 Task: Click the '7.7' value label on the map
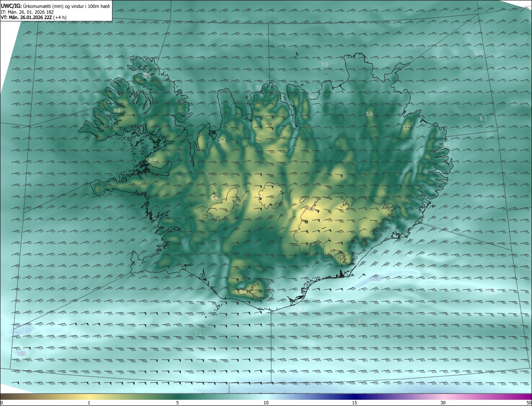[258, 88]
